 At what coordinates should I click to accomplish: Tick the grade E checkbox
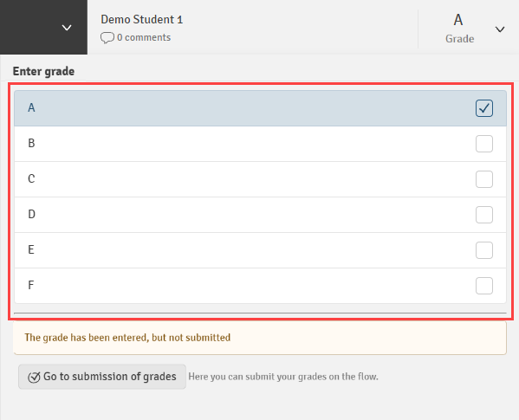pos(484,250)
